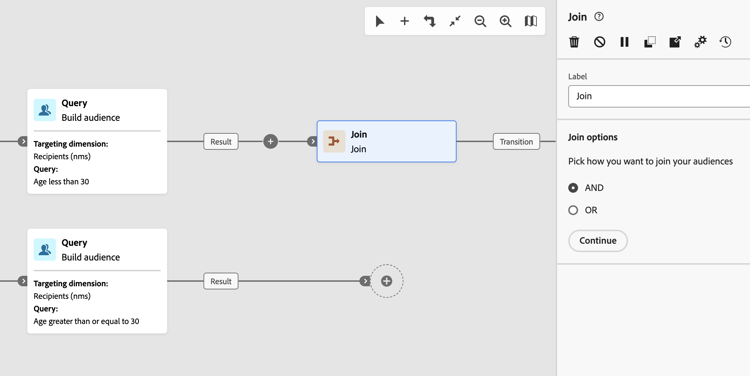Click the Age less than 30 Query icon
Screen dimensions: 750x376
pos(45,110)
